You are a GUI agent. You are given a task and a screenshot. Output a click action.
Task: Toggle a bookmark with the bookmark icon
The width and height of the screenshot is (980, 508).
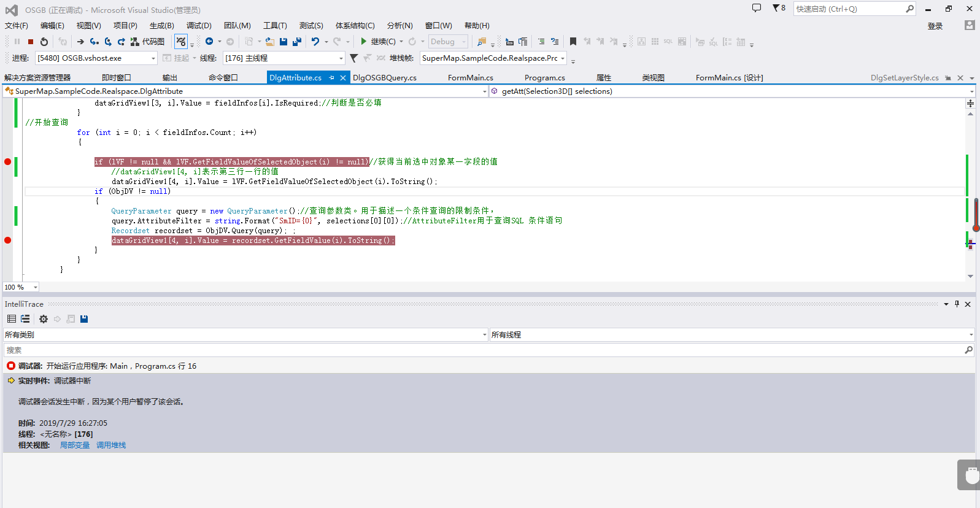coord(573,42)
